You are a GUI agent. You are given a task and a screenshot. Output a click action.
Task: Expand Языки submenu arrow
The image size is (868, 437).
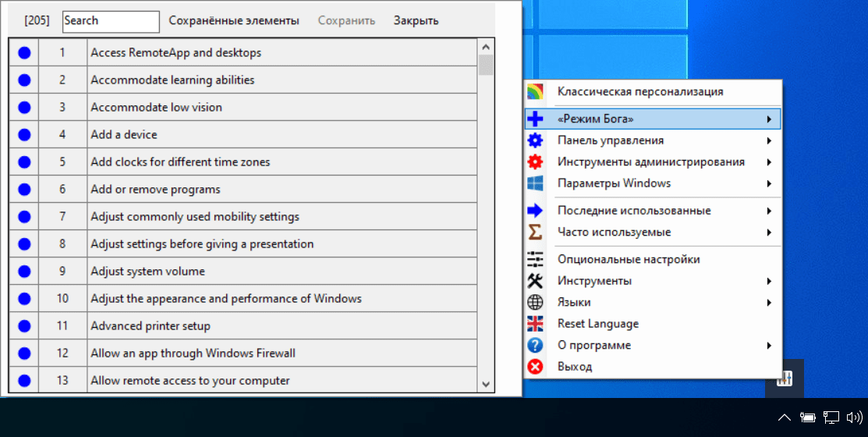(x=769, y=303)
